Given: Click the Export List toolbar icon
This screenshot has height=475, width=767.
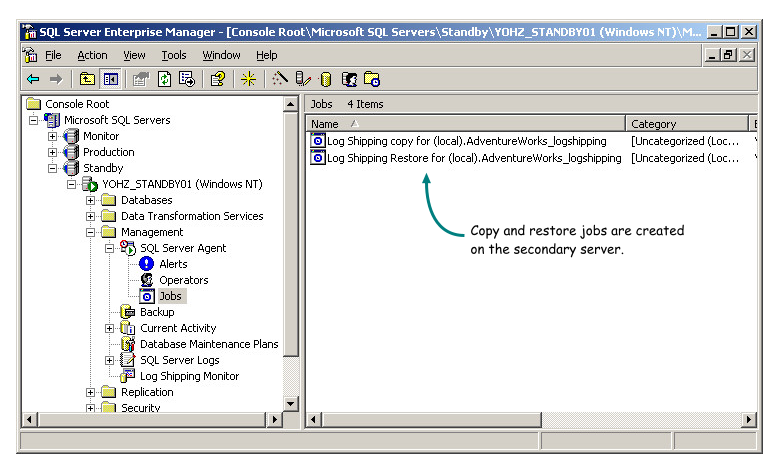Looking at the screenshot, I should tap(187, 79).
